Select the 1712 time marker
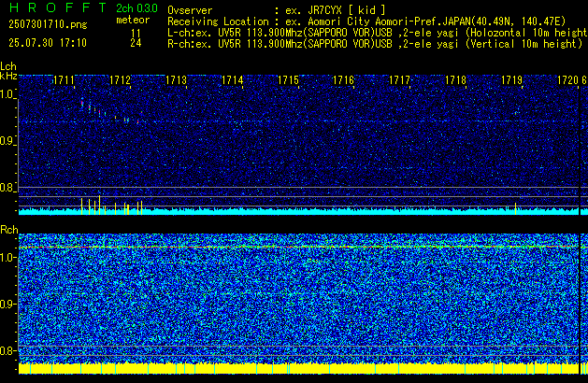The width and height of the screenshot is (588, 383). pos(120,80)
